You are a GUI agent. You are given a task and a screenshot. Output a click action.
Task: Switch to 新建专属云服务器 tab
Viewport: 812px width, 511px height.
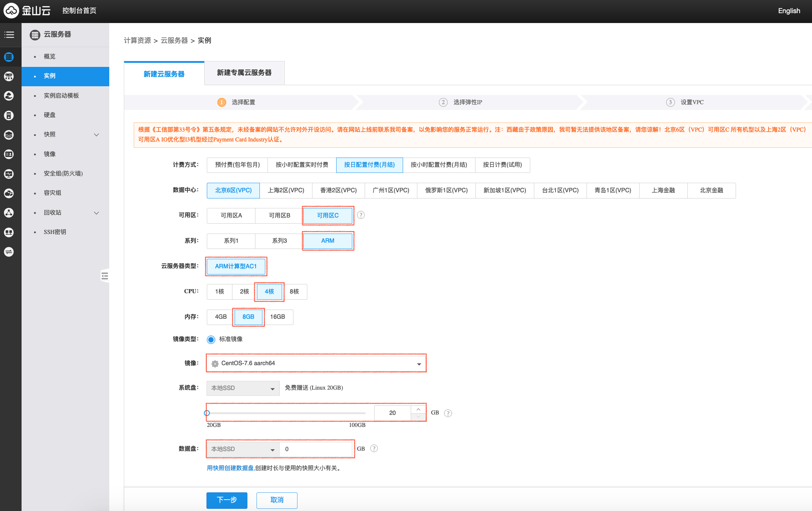(x=244, y=73)
